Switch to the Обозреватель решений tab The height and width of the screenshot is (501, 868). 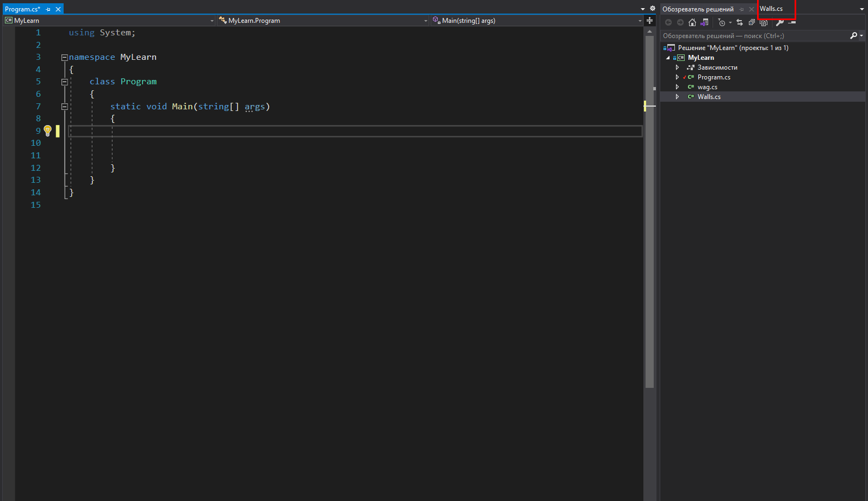point(698,9)
